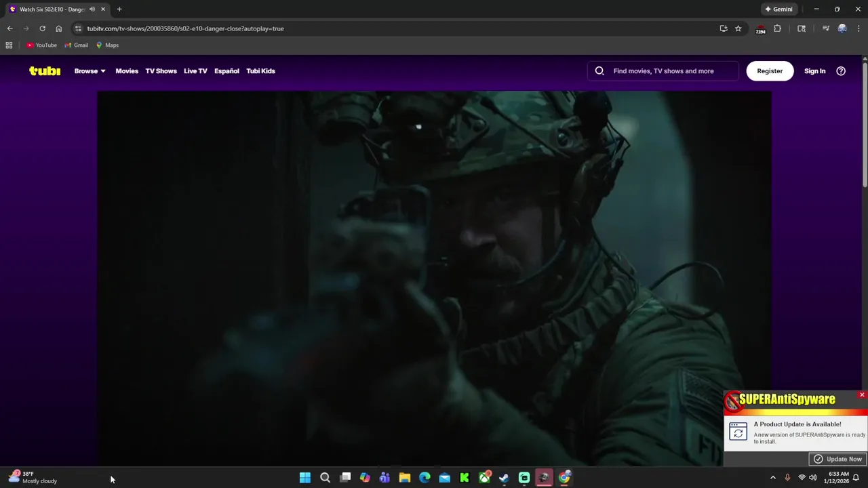Open Task View on the taskbar
Image resolution: width=868 pixels, height=488 pixels.
point(345,478)
